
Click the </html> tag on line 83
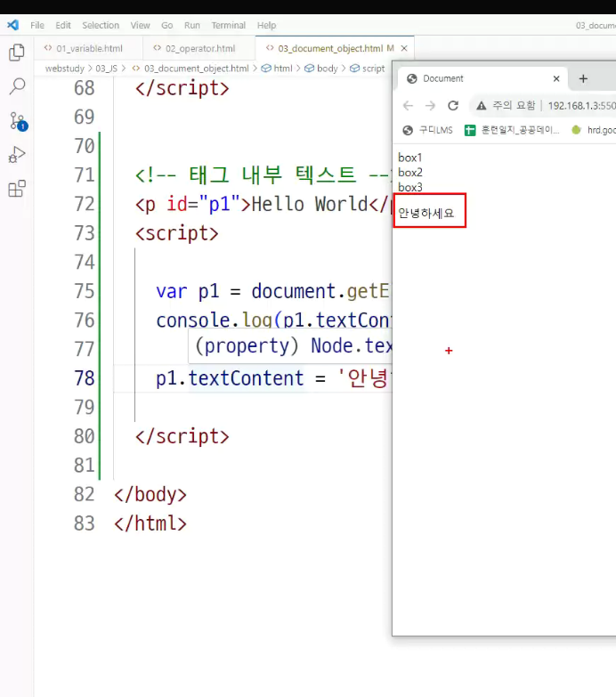coord(150,523)
